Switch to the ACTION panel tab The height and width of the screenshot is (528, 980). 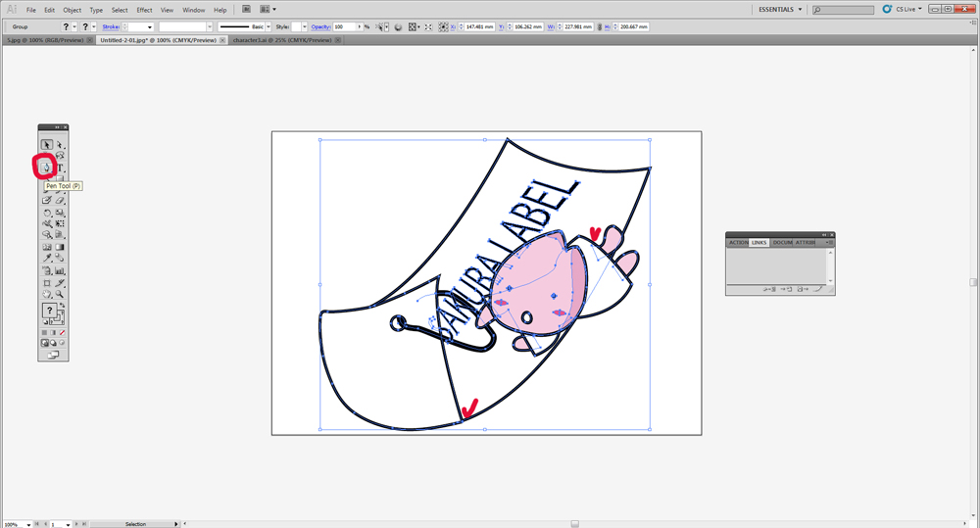738,242
